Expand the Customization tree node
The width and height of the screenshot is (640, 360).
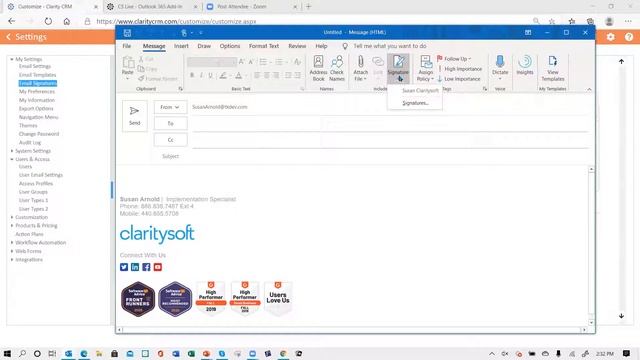point(12,217)
